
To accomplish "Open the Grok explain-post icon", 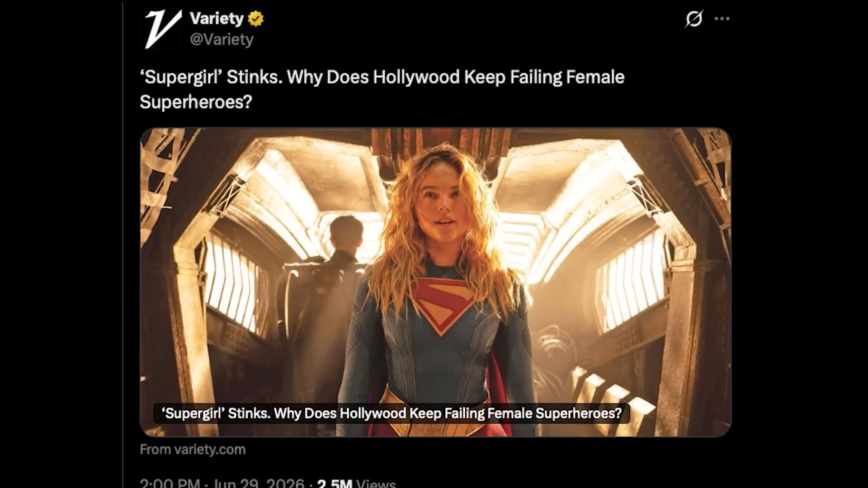I will point(693,19).
